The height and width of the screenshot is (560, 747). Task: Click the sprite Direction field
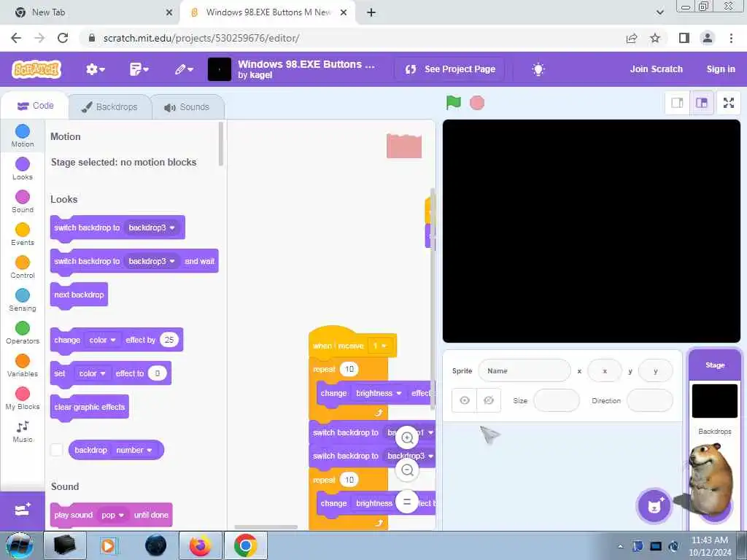point(650,400)
